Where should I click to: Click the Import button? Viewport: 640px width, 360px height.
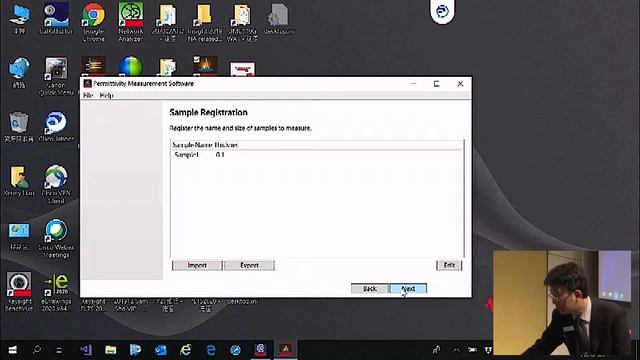197,265
